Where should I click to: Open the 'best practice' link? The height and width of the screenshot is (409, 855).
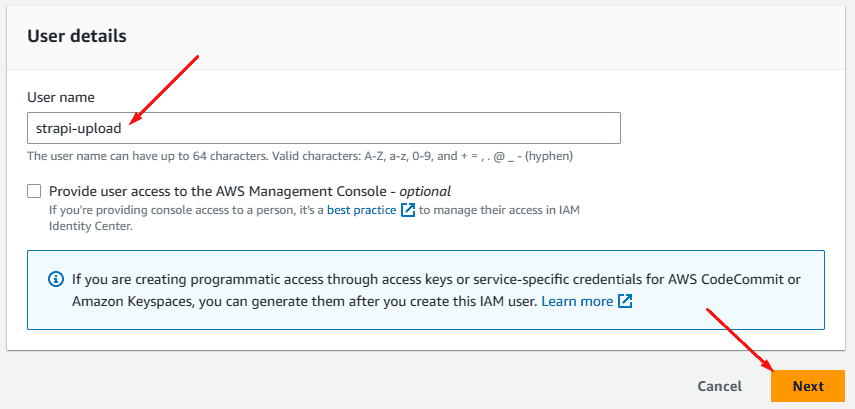(363, 210)
